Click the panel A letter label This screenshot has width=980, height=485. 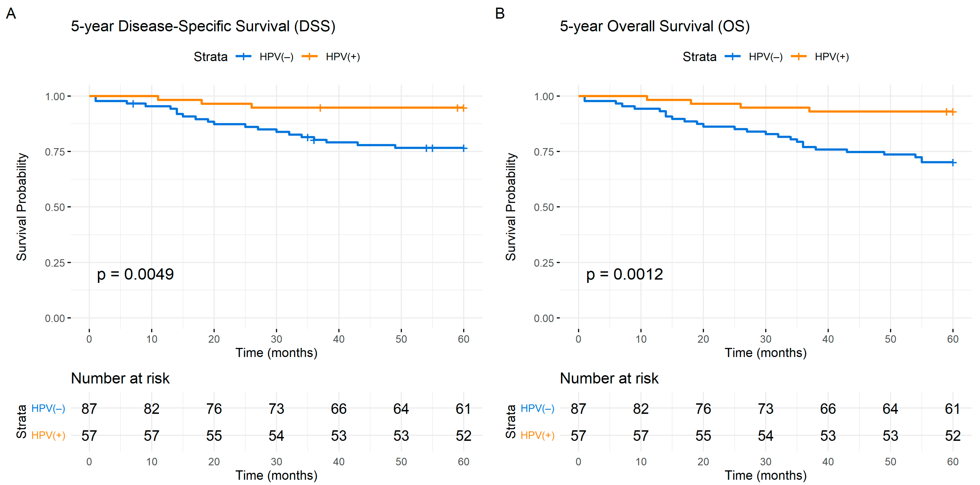click(x=11, y=14)
